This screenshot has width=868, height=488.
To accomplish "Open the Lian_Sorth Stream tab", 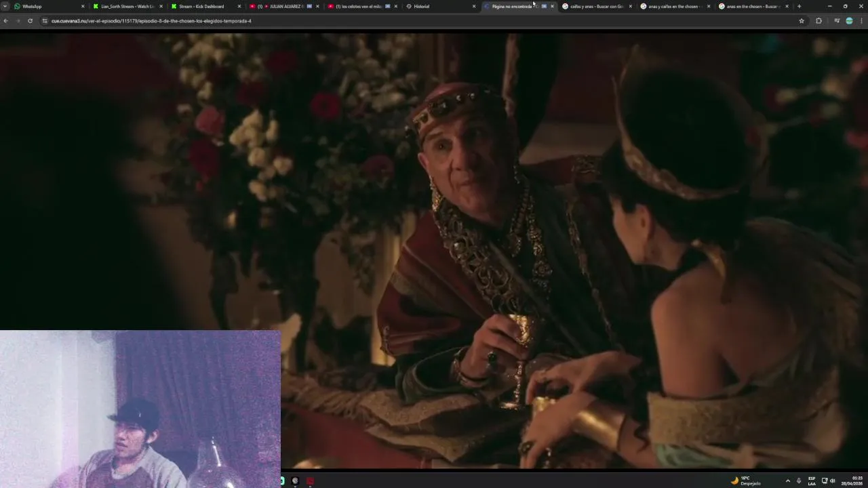I will (127, 6).
